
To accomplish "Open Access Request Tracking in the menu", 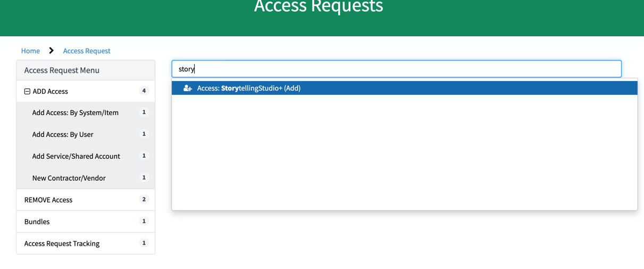I will 62,243.
